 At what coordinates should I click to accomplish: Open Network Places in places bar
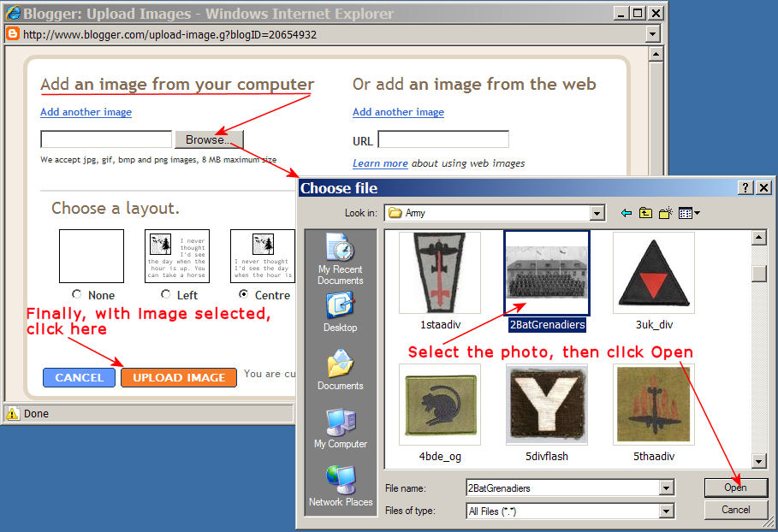341,486
